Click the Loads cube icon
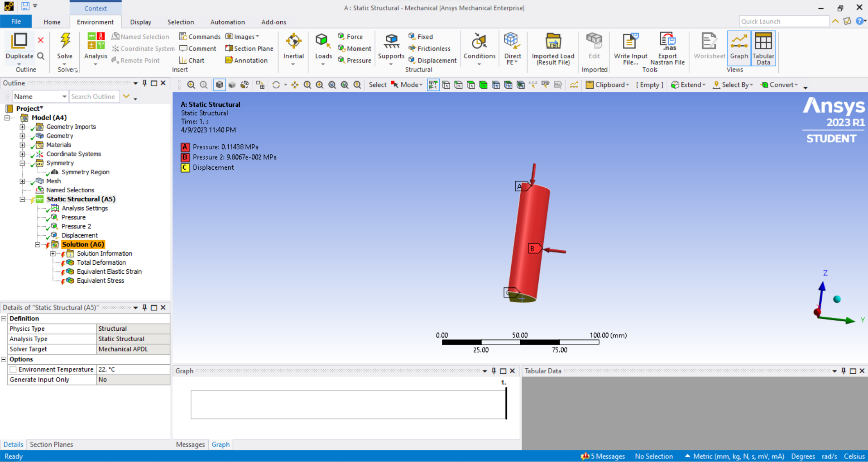 tap(323, 41)
